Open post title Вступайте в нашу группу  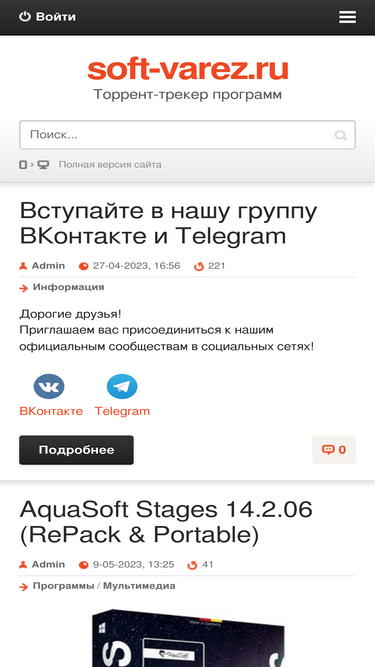coord(168,223)
